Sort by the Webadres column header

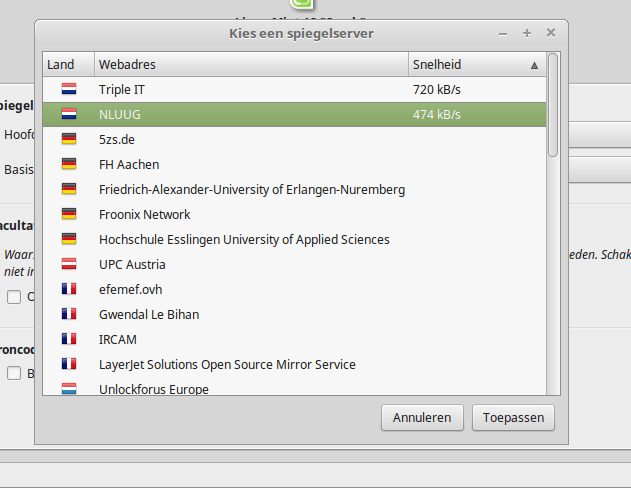tap(252, 64)
